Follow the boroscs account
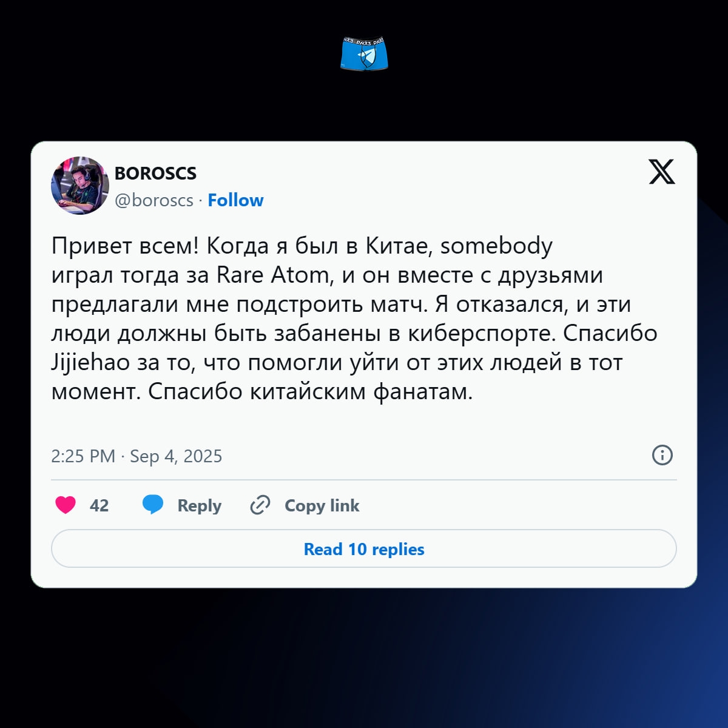Screen dimensions: 728x728 tap(235, 200)
